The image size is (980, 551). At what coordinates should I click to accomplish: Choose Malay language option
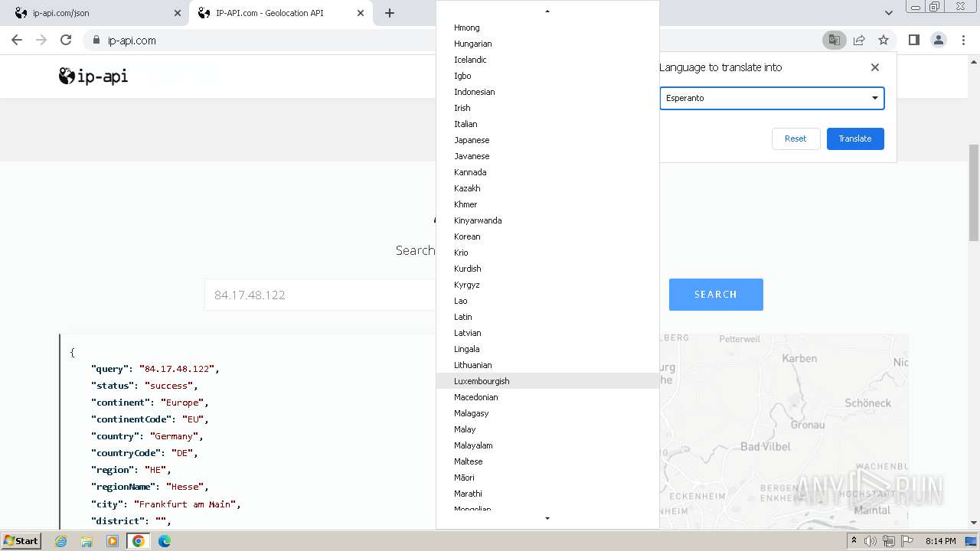pos(547,429)
